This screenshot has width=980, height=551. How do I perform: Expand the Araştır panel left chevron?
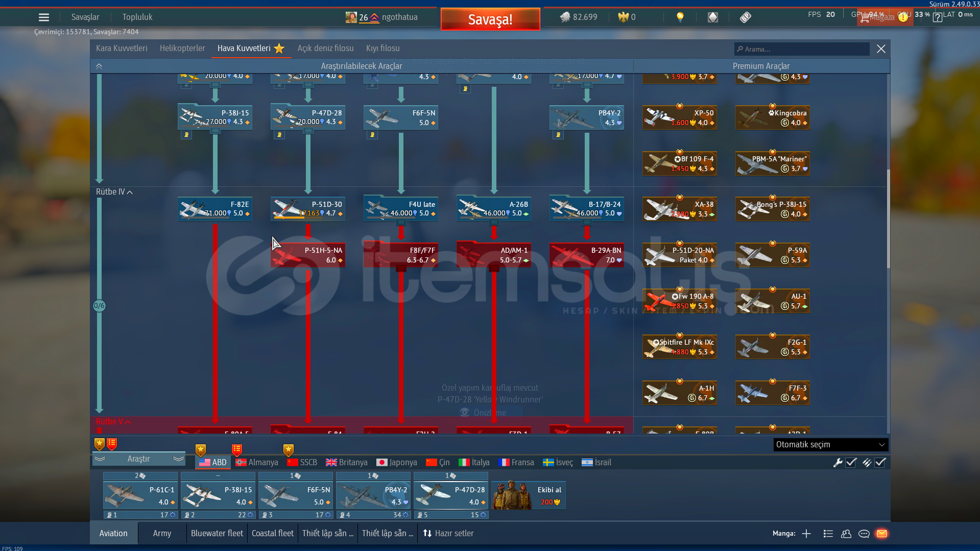coord(100,459)
